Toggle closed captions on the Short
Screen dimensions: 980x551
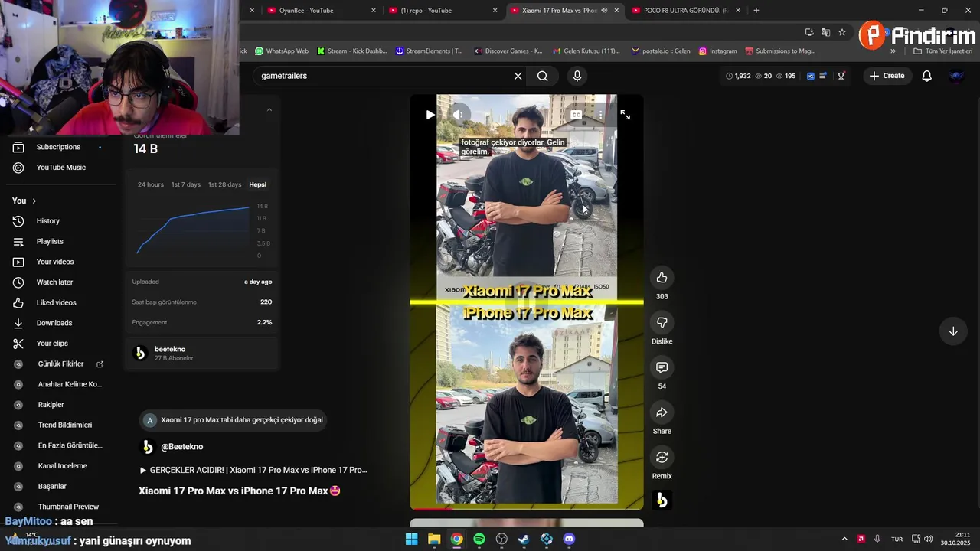[x=577, y=115]
